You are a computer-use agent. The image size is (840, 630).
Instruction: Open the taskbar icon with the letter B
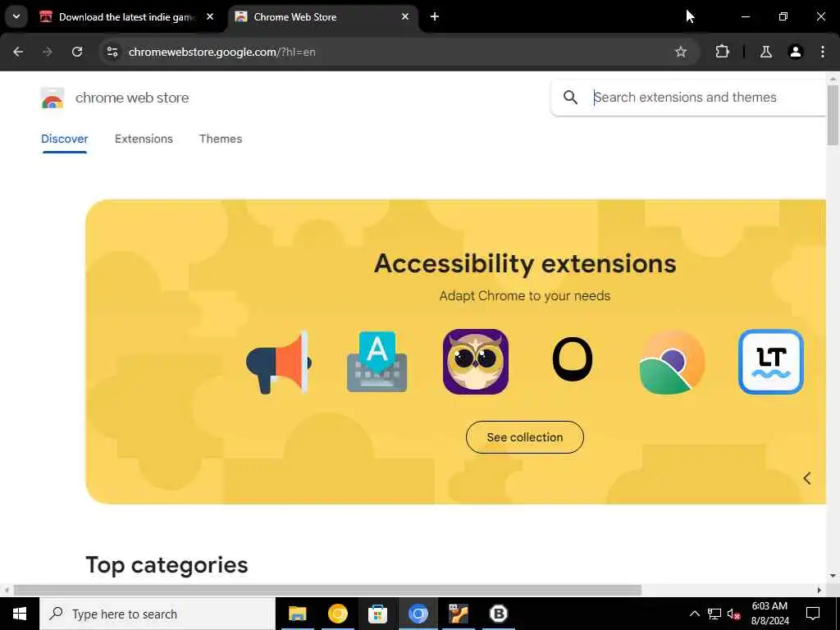498,614
